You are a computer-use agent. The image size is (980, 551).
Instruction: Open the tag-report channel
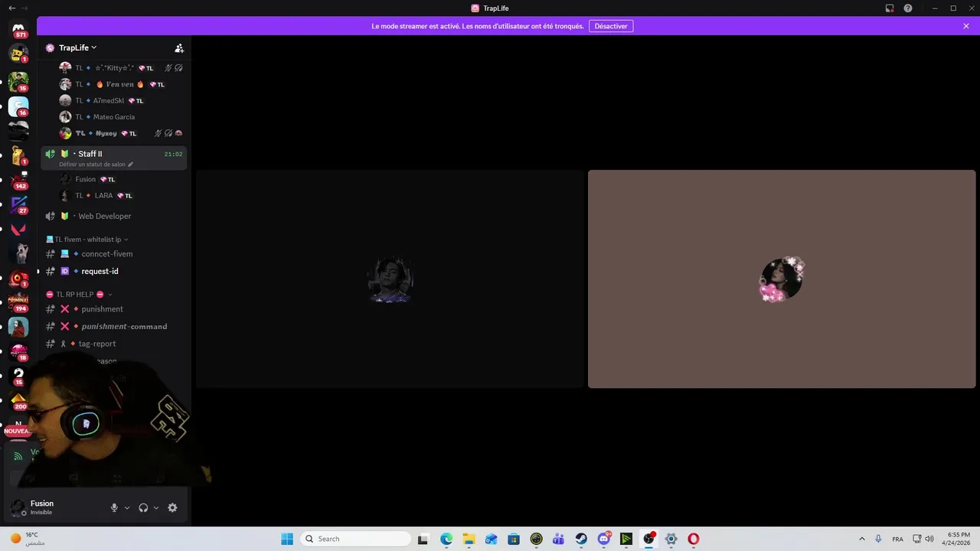(x=114, y=344)
